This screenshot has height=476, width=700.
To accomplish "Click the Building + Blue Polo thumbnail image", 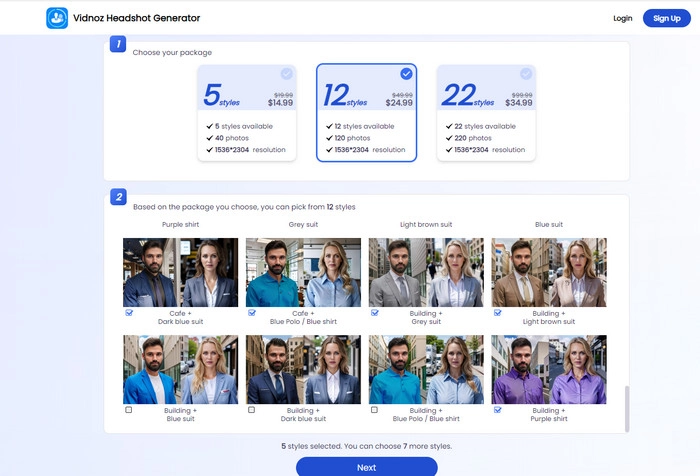I will (x=426, y=369).
